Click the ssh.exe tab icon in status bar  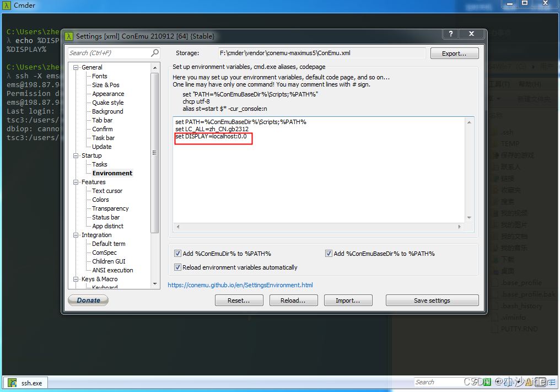pyautogui.click(x=12, y=383)
